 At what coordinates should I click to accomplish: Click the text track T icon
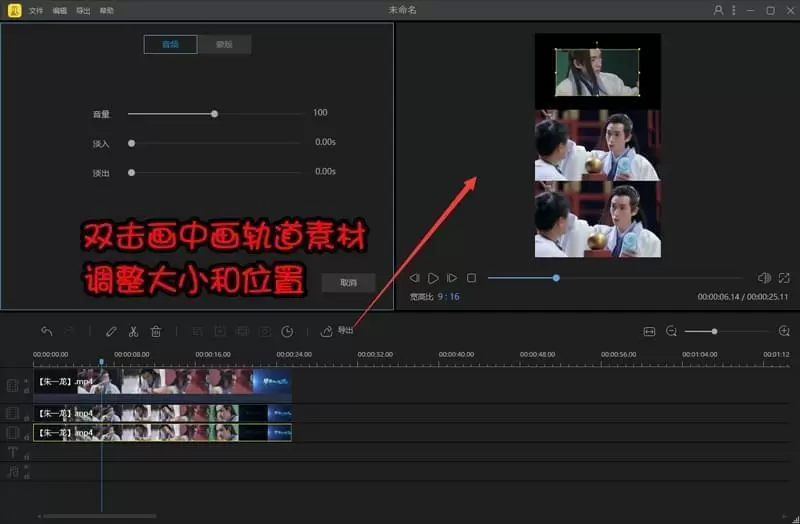tap(13, 452)
